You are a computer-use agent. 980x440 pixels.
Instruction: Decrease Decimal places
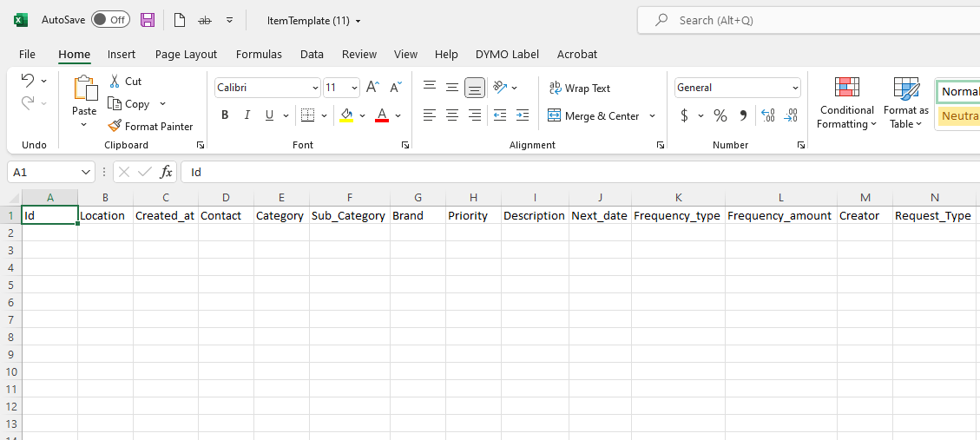(791, 115)
